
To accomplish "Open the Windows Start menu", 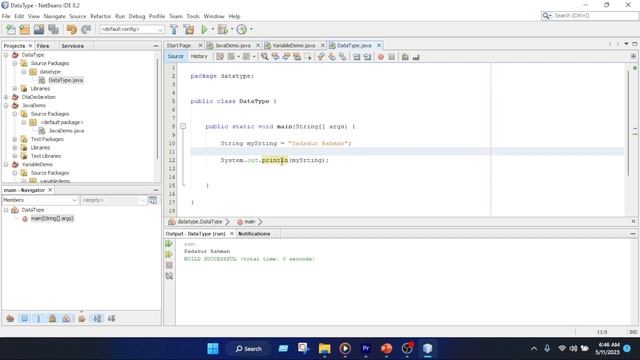I will 213,349.
